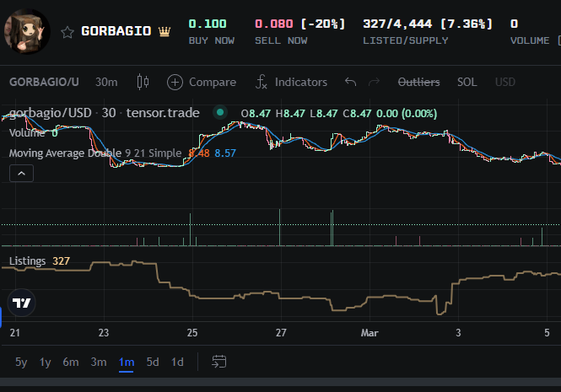Toggle the Outliers filter

pyautogui.click(x=418, y=83)
